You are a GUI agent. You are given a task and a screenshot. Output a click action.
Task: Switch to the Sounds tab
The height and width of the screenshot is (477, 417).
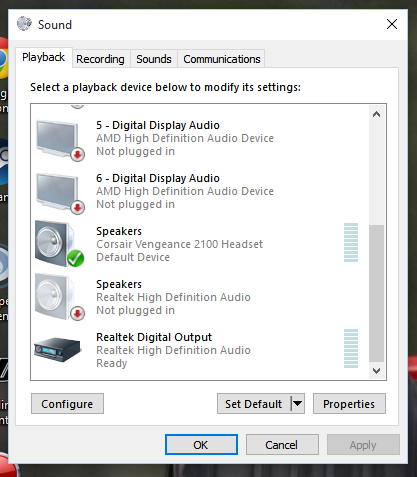click(154, 59)
